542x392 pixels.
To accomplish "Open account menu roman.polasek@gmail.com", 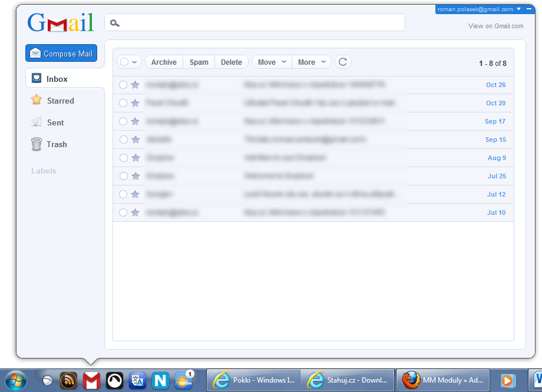I will tap(479, 9).
